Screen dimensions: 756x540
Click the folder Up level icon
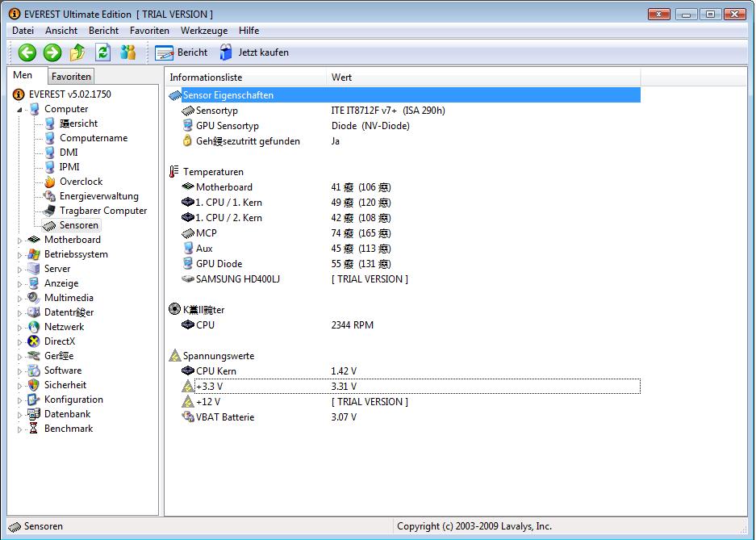(77, 52)
